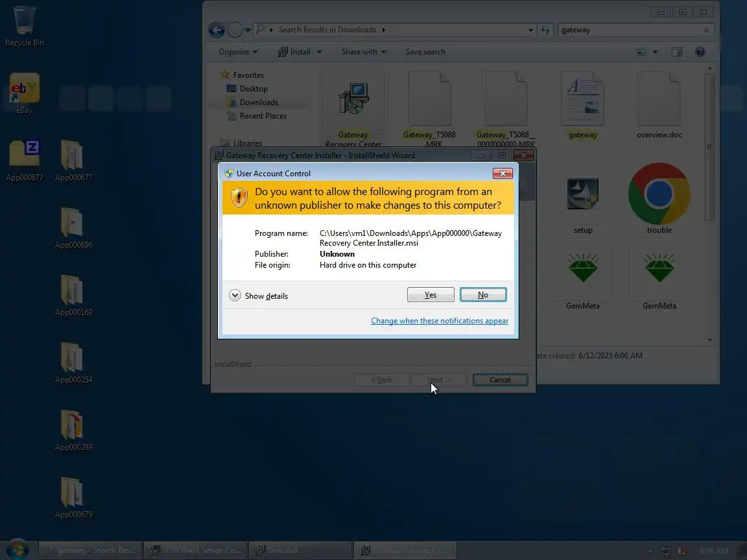Open recent pages dropdown beside navigation arrows
Screen dimensions: 747x560
(x=248, y=30)
